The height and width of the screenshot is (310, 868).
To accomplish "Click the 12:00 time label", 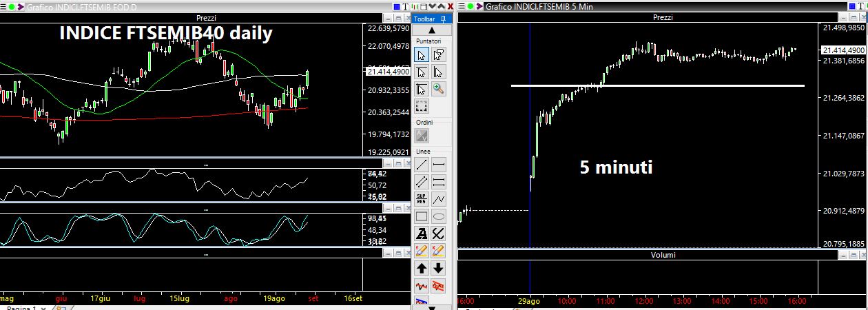I will coord(644,301).
